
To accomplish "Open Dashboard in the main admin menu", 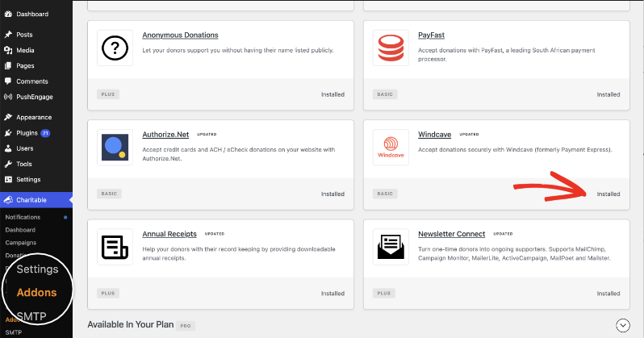I will click(32, 14).
